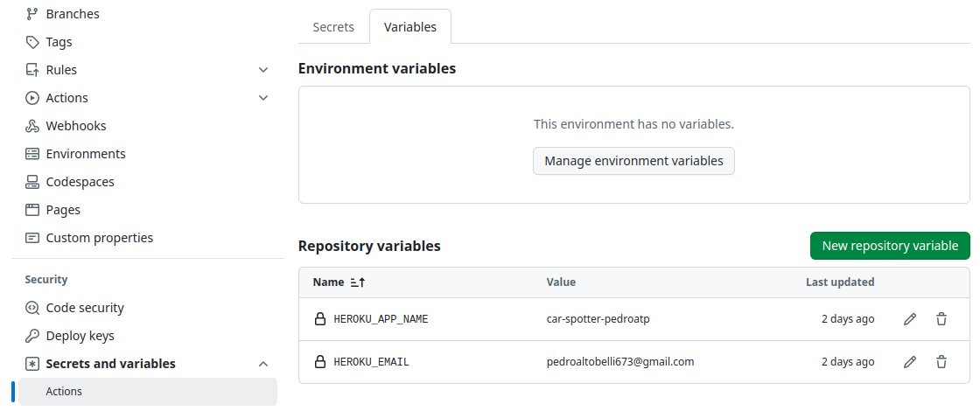Click the Secrets and variables asterisk icon
The width and height of the screenshot is (980, 411).
[31, 364]
